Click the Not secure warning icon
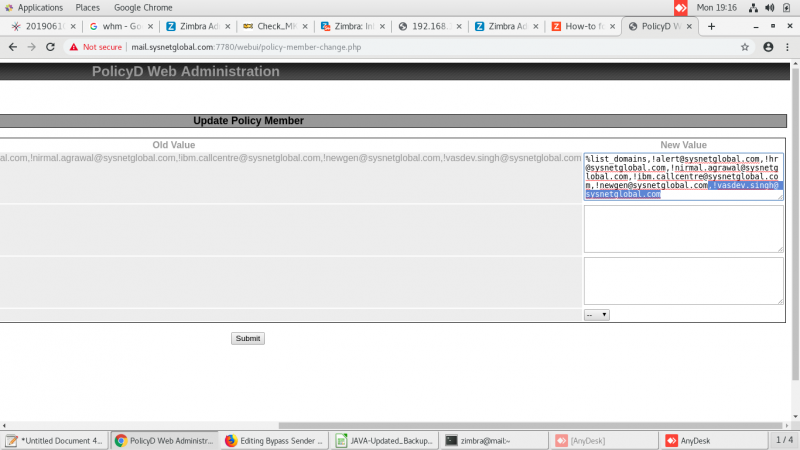 [x=74, y=47]
